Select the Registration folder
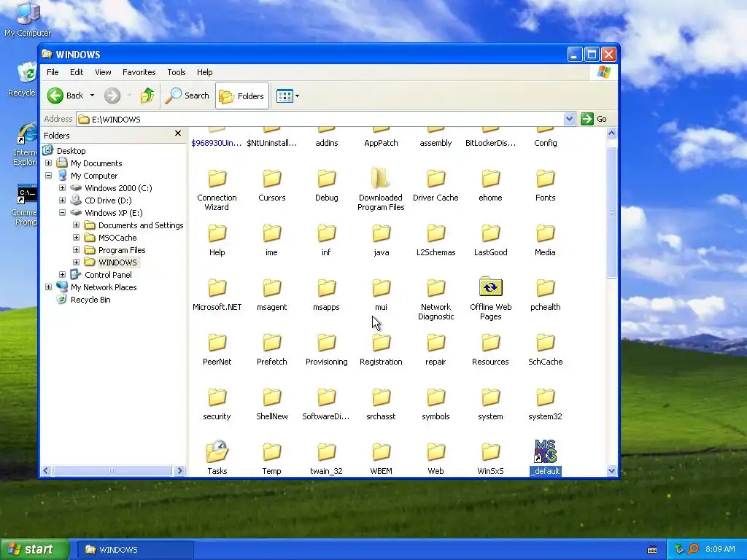 pos(381,350)
